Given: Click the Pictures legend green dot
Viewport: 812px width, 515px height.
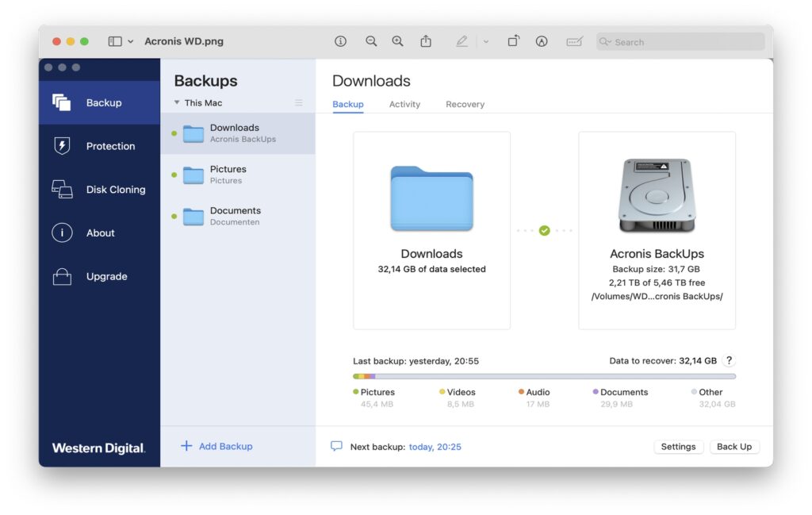Looking at the screenshot, I should [356, 392].
